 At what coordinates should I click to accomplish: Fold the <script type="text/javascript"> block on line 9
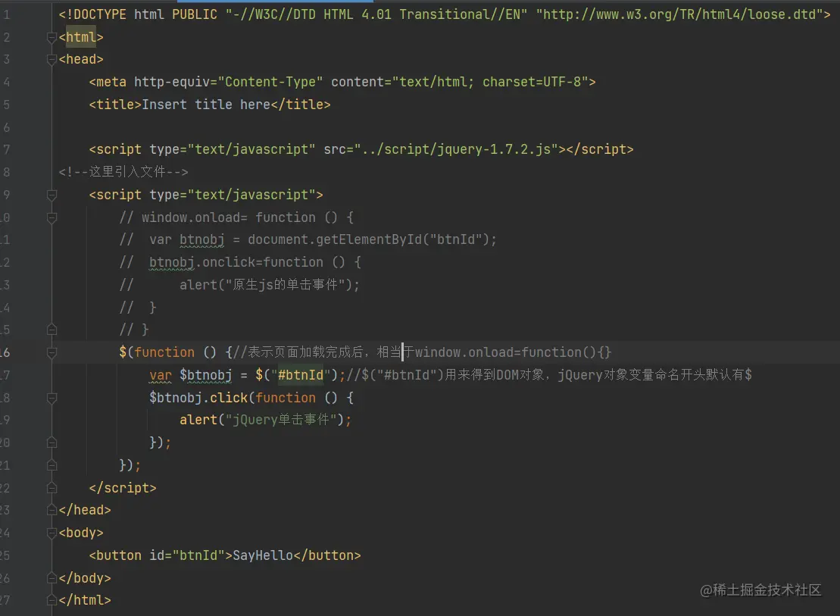click(x=52, y=195)
